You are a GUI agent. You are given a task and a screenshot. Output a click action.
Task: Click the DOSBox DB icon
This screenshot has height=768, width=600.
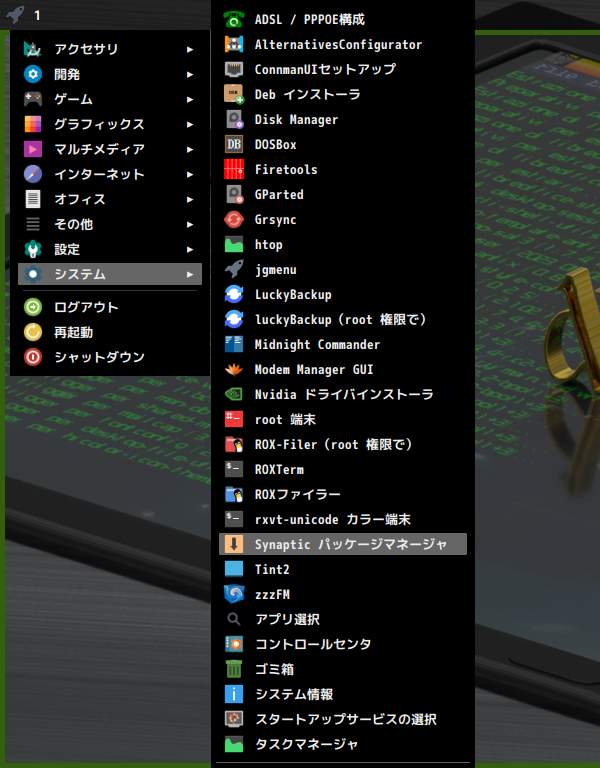234,144
